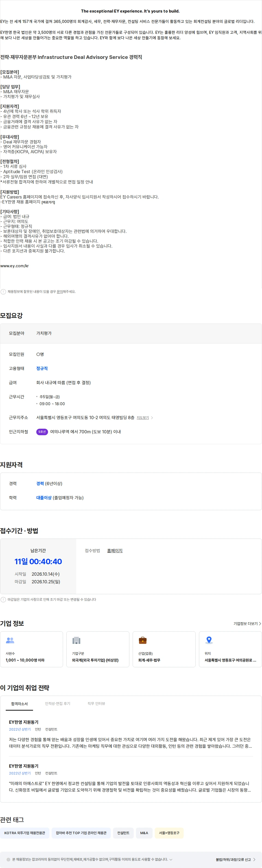Switch to the 직무 인터뷰 tab
The image size is (262, 868).
pyautogui.click(x=96, y=704)
